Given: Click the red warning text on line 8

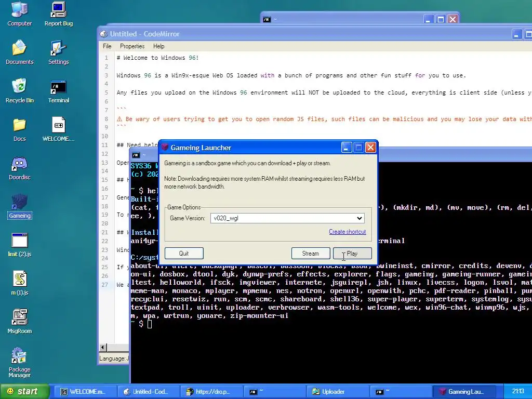Looking at the screenshot, I should (x=324, y=119).
